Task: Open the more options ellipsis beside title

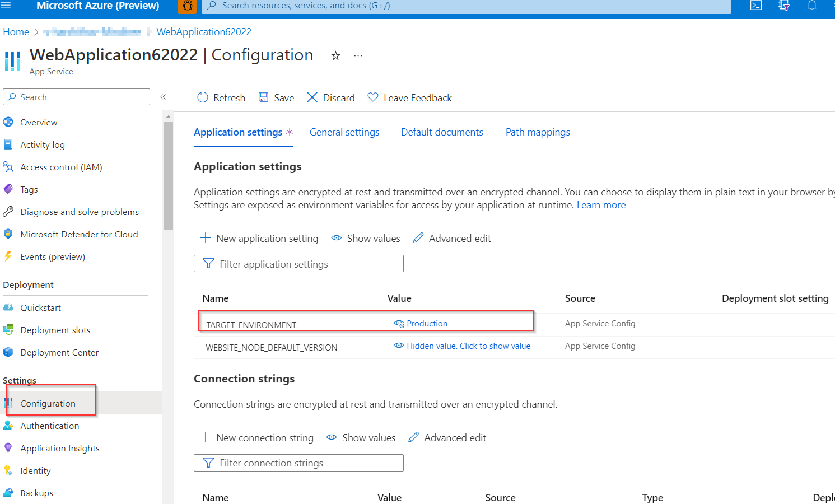Action: click(x=358, y=55)
